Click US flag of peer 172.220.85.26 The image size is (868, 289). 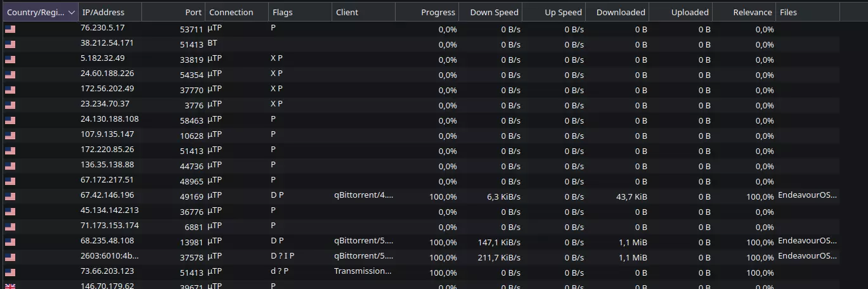(x=10, y=151)
